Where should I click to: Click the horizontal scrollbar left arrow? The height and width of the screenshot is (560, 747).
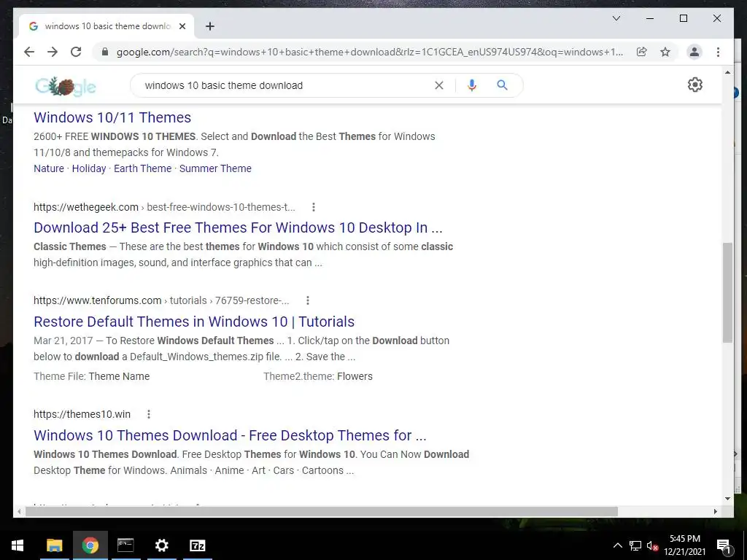point(19,511)
